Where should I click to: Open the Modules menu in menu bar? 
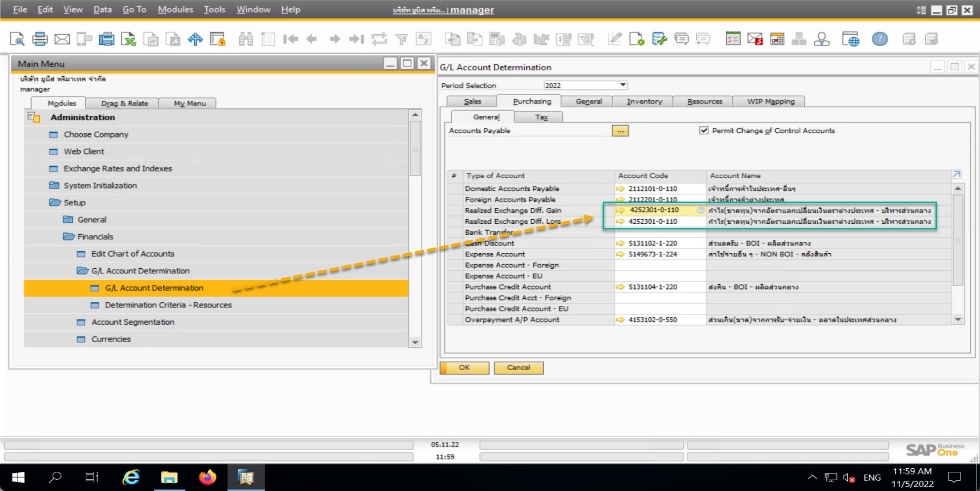click(175, 9)
